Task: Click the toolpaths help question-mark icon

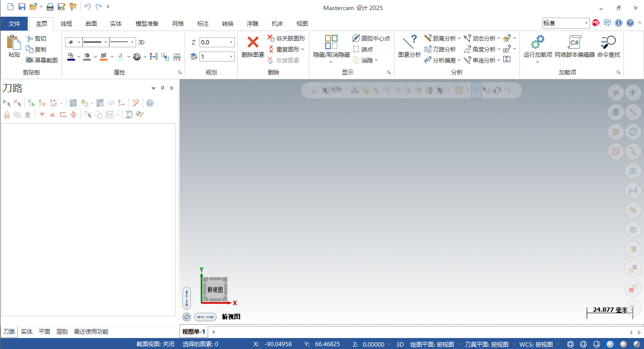Action: pos(150,103)
